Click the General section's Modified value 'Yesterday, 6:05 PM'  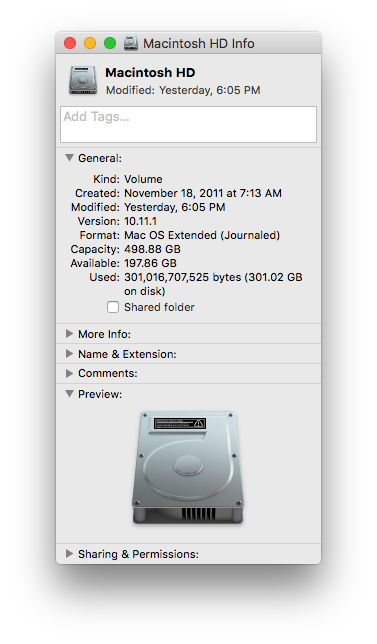click(x=175, y=207)
